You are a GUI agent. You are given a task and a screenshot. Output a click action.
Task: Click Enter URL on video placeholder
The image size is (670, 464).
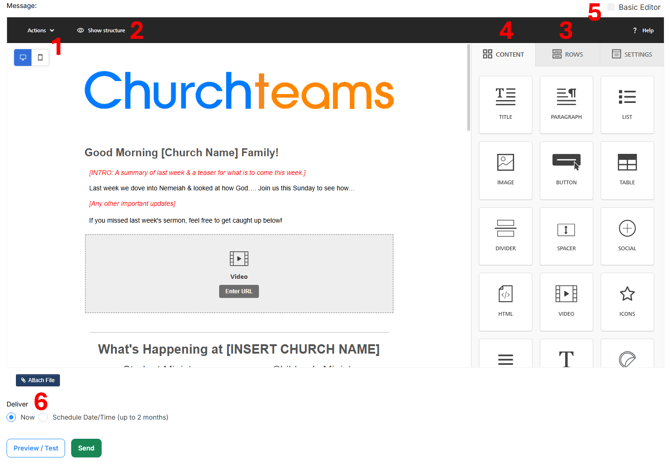coord(239,291)
